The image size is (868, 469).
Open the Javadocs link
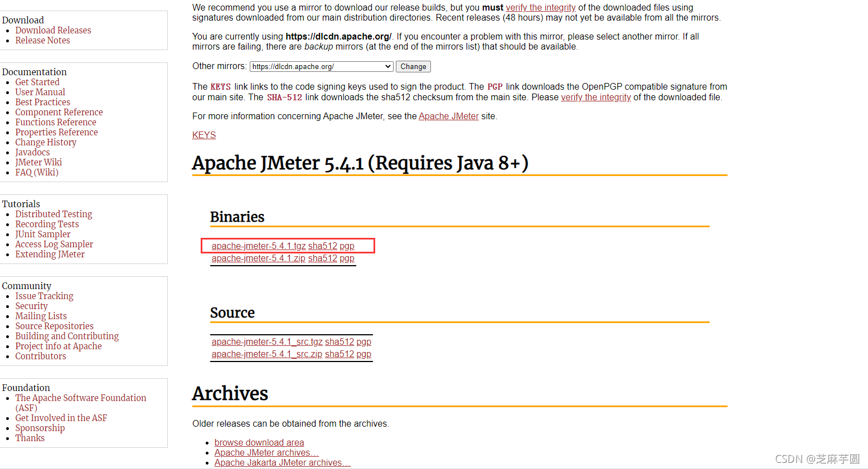pos(32,152)
